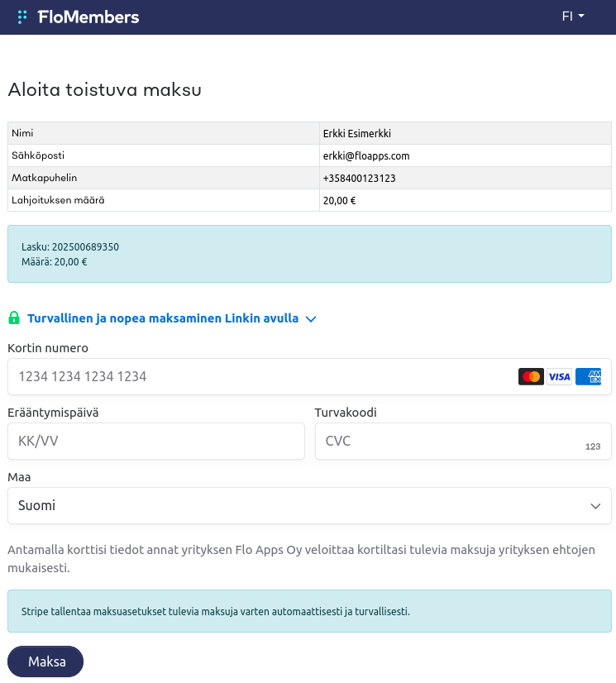Expand the Link secure payment chevron
This screenshot has width=616, height=683.
(x=311, y=319)
